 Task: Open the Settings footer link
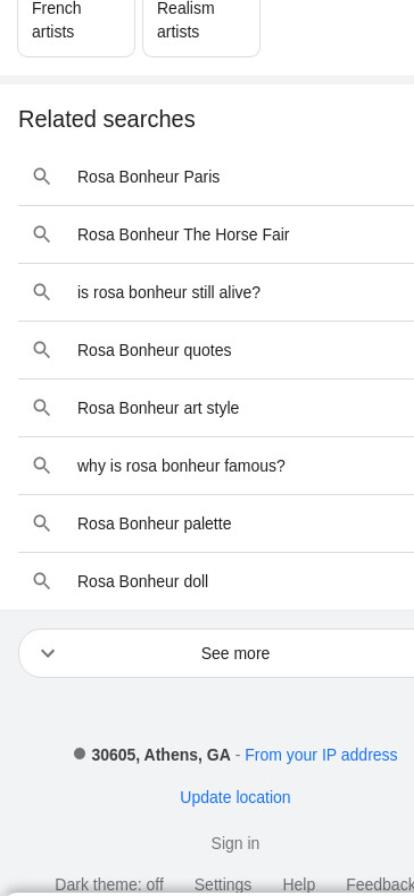point(222,885)
